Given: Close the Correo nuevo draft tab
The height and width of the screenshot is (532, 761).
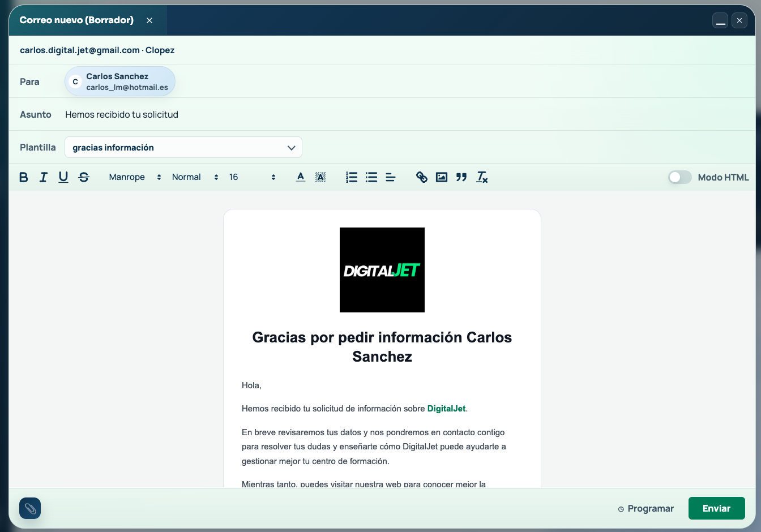Looking at the screenshot, I should click(149, 20).
